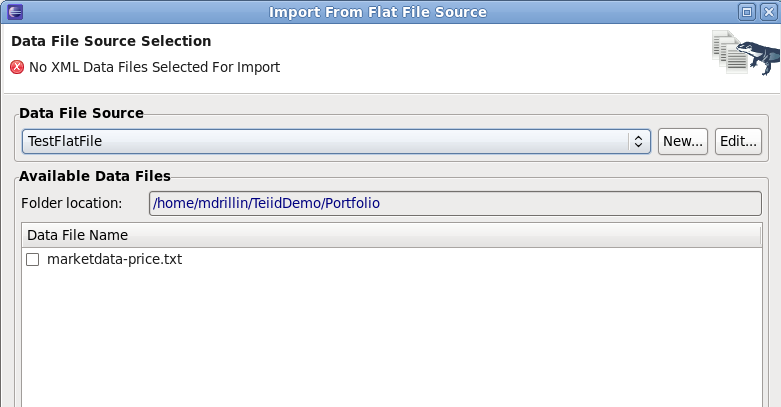Enable the marketdata-price.txt checkbox
Image resolution: width=781 pixels, height=407 pixels.
(x=33, y=260)
